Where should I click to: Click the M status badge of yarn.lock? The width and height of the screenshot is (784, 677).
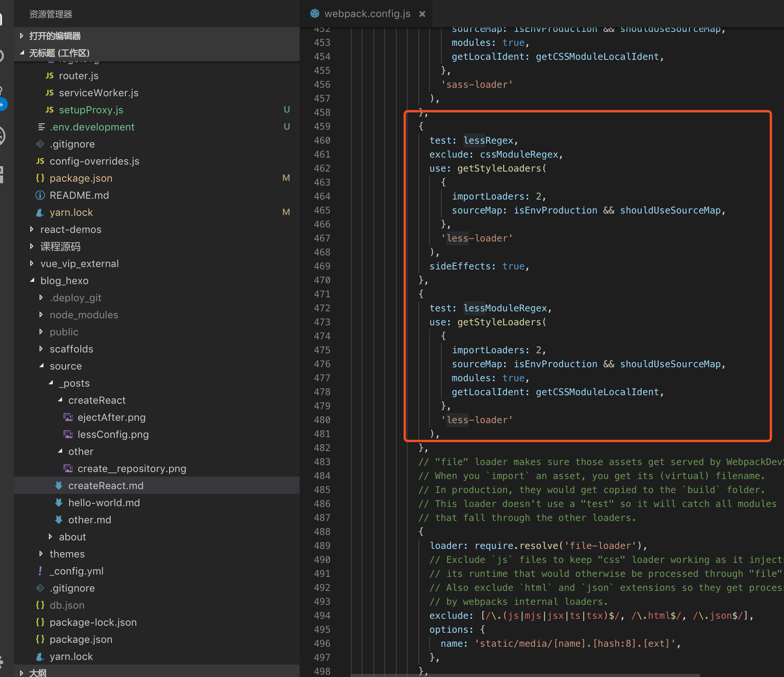coord(286,212)
